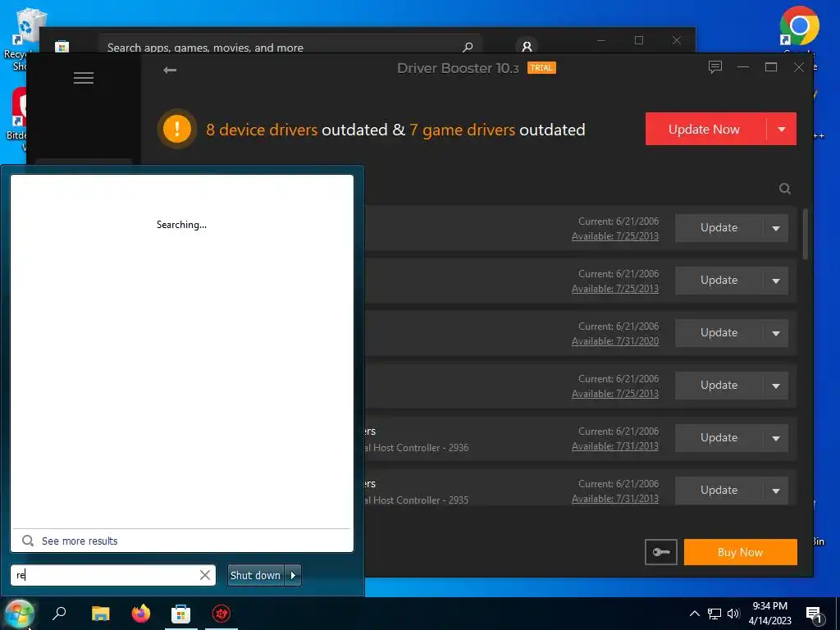Image resolution: width=840 pixels, height=630 pixels.
Task: Update the fourth listed driver
Action: [719, 386]
